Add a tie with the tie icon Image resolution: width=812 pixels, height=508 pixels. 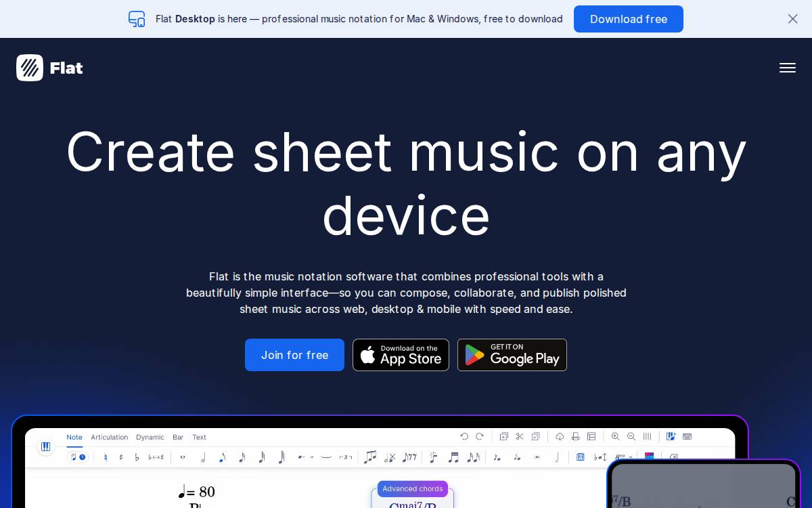[x=325, y=457]
